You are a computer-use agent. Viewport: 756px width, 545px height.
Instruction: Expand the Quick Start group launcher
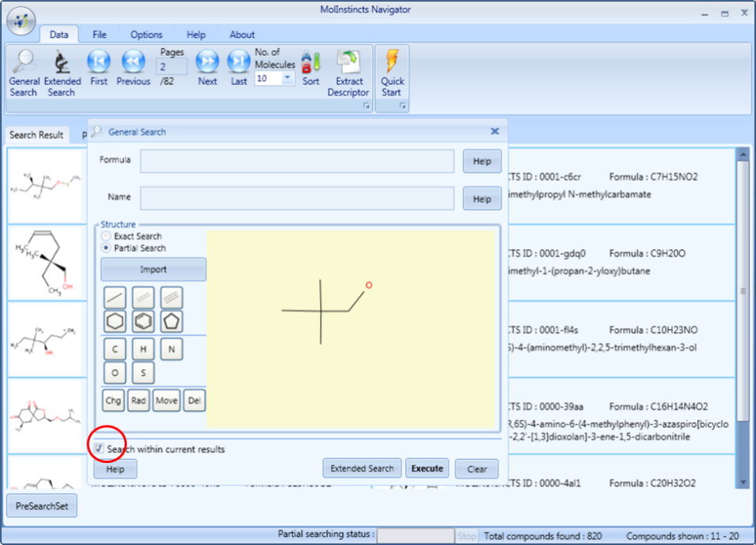[403, 106]
